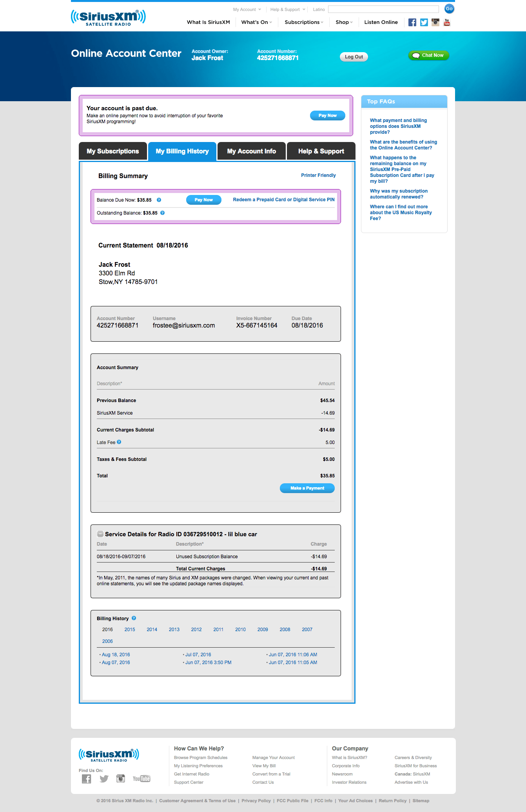Open Jun 07, 2016 3:50 PM statement
Screen dimensions: 526x812
(209, 663)
